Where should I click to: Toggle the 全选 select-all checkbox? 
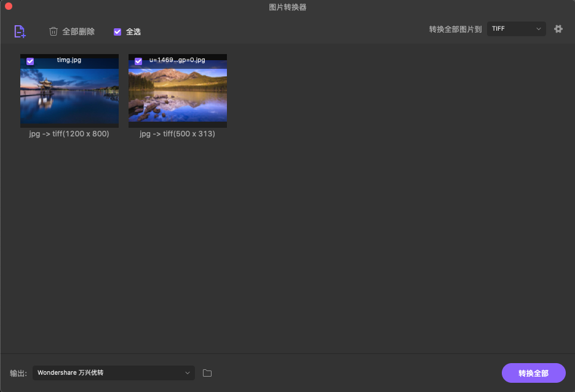pos(117,32)
